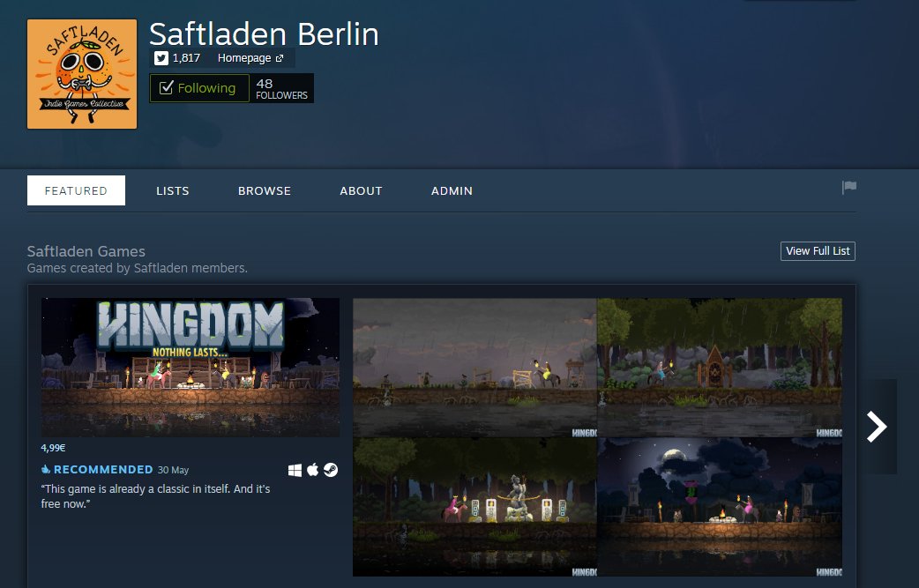Image resolution: width=919 pixels, height=588 pixels.
Task: Open the moonlit night Kingdom screenshot
Action: pos(720,507)
